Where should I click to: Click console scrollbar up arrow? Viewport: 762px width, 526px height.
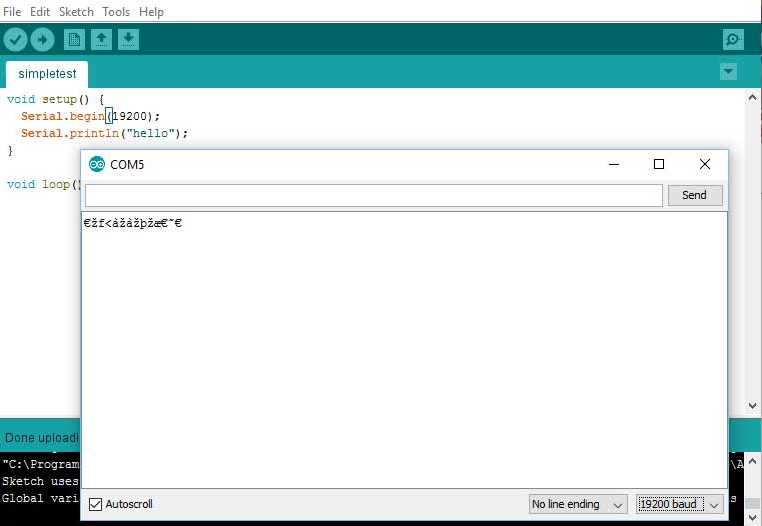point(752,460)
